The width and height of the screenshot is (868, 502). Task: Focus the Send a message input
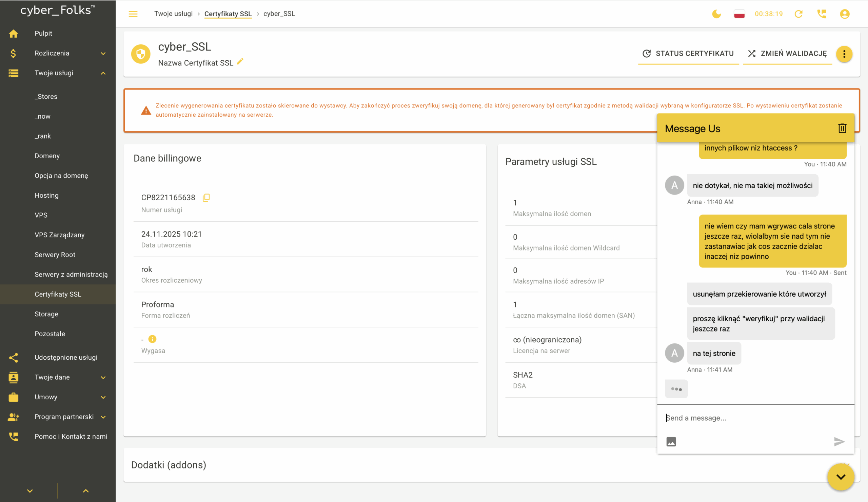click(754, 418)
